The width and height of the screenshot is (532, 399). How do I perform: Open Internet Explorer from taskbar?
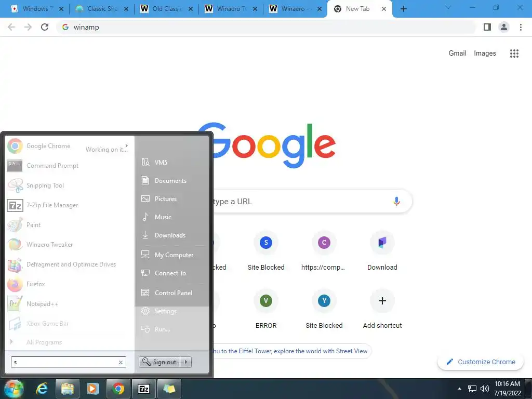[x=42, y=389]
